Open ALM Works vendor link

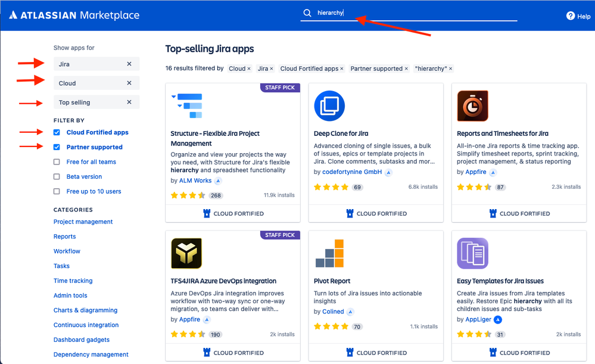pos(195,181)
